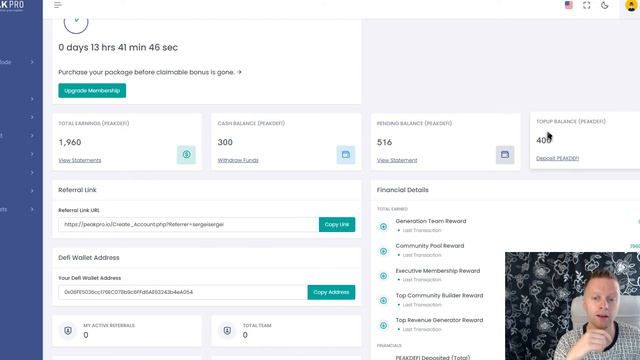Click the 'Financial Details' heading
This screenshot has height=360, width=640.
[402, 190]
